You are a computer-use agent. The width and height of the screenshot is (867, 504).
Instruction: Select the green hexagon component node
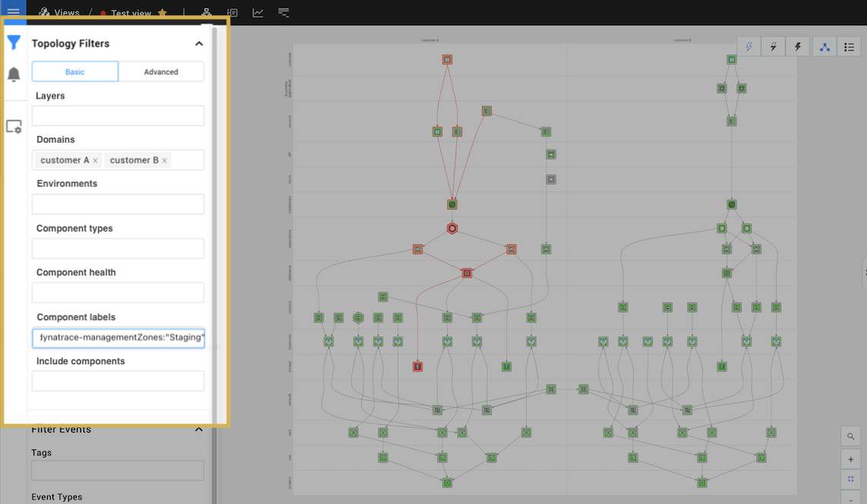pyautogui.click(x=358, y=318)
